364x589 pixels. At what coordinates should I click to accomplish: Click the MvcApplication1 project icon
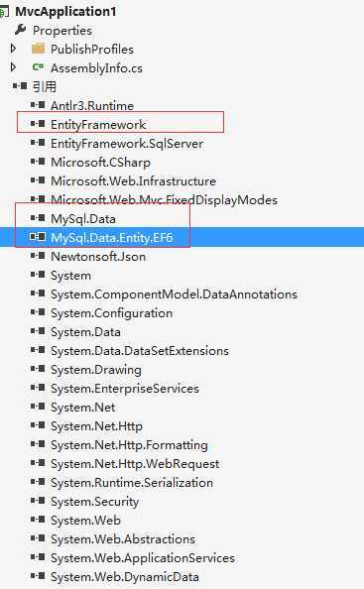click(x=4, y=12)
